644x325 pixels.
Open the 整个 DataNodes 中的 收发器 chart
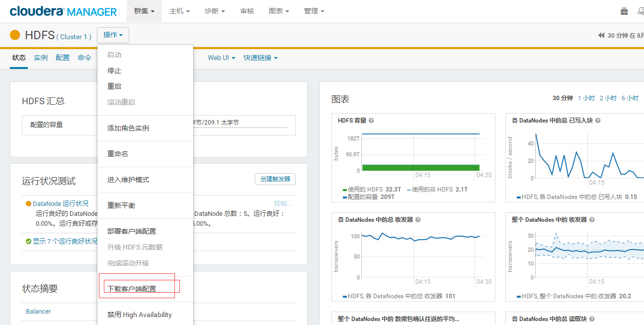pos(575,257)
